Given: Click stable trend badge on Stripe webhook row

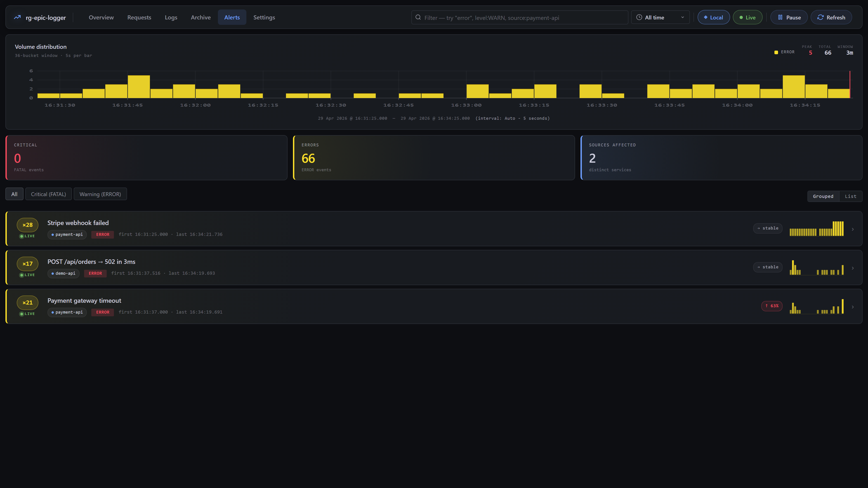Looking at the screenshot, I should point(768,228).
